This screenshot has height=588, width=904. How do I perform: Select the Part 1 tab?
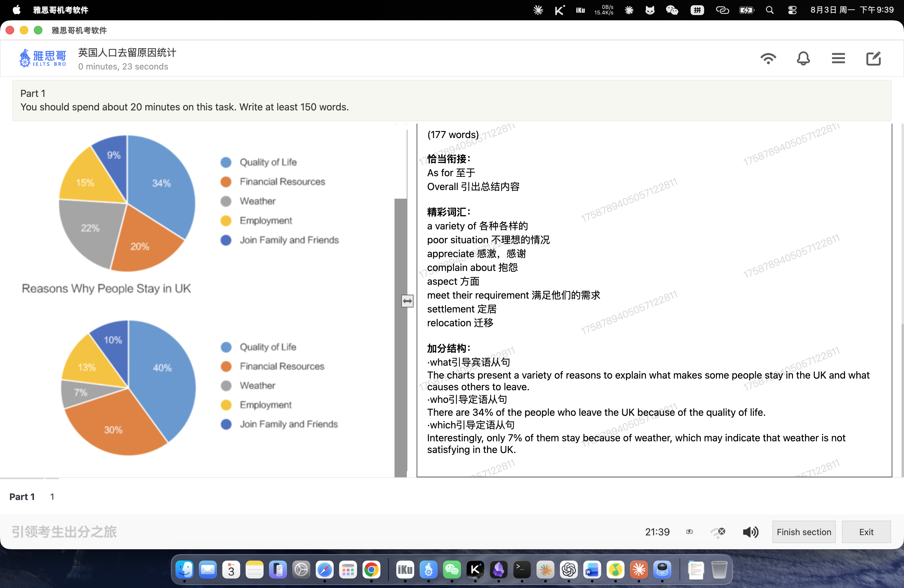click(22, 496)
